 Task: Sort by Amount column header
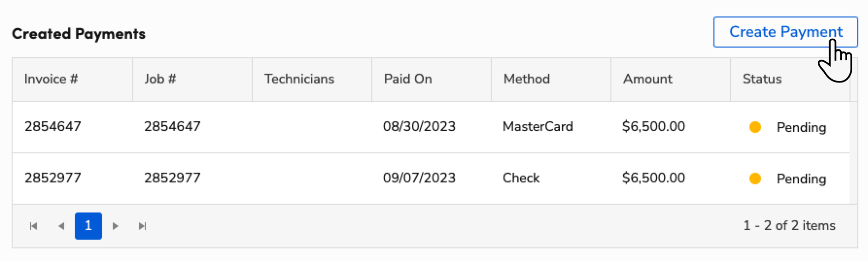pos(647,79)
